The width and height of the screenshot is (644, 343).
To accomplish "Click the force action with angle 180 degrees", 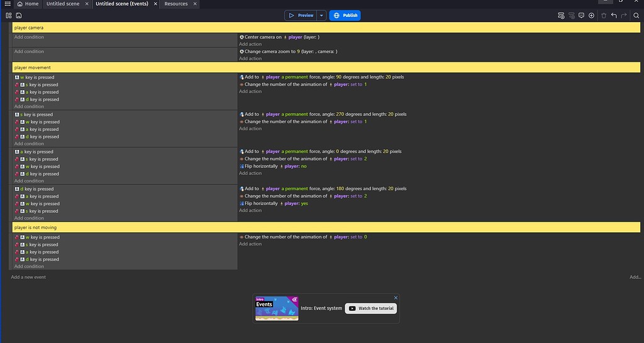I will [x=323, y=189].
